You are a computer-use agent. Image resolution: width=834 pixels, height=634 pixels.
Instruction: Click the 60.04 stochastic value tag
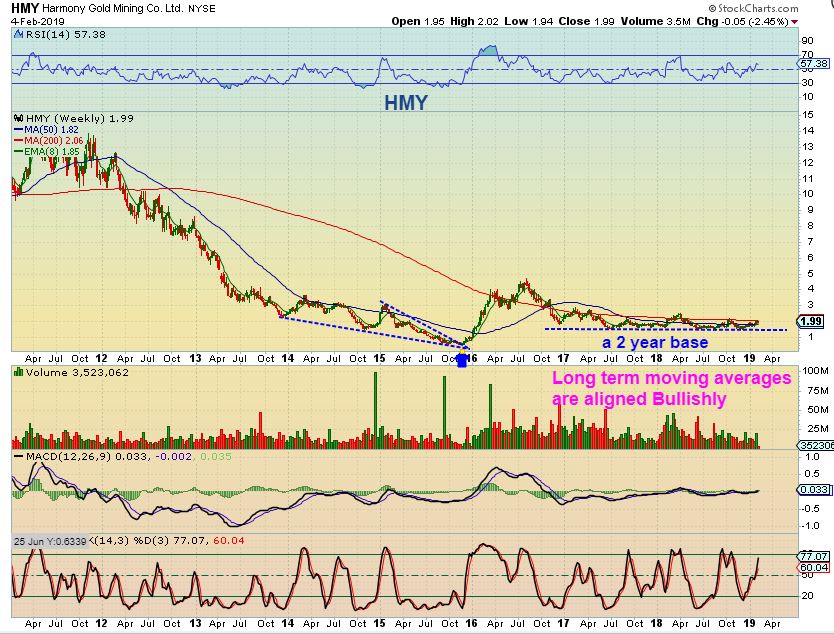[814, 568]
